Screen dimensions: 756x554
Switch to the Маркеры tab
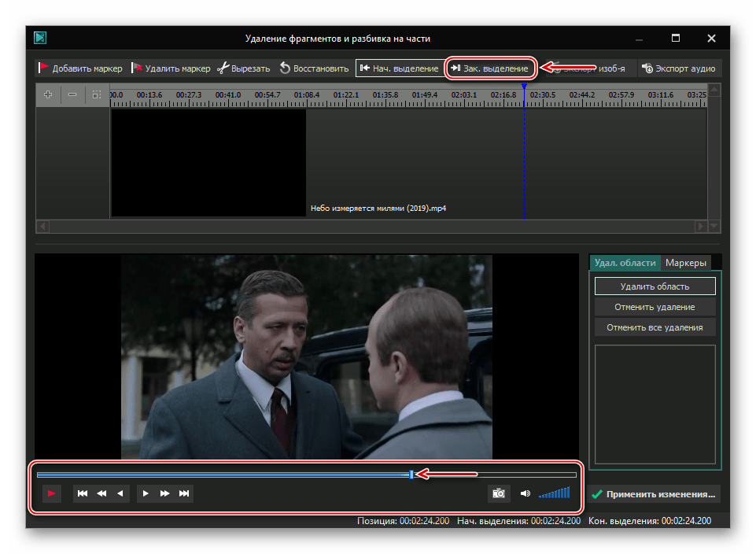click(684, 263)
